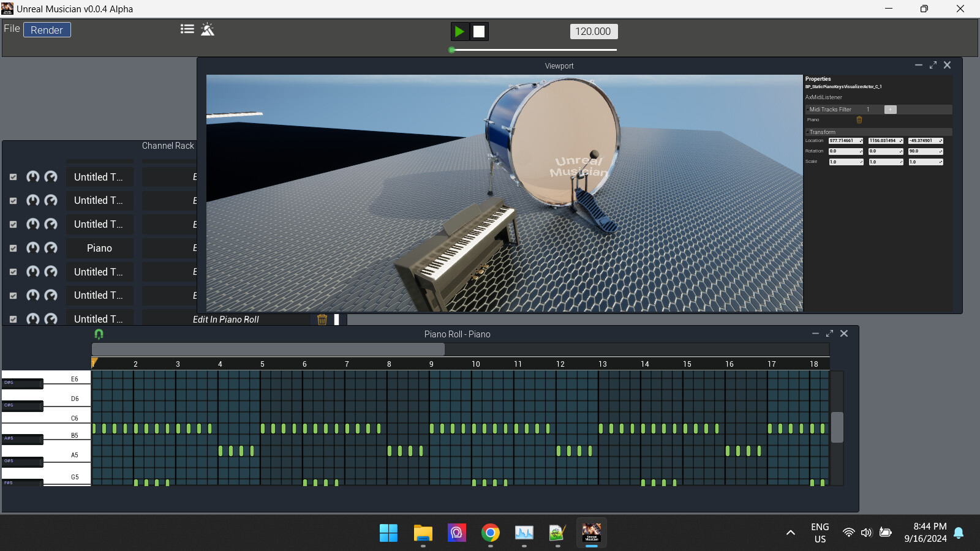Choose Edit In Piano Roll
980x551 pixels.
tap(226, 319)
